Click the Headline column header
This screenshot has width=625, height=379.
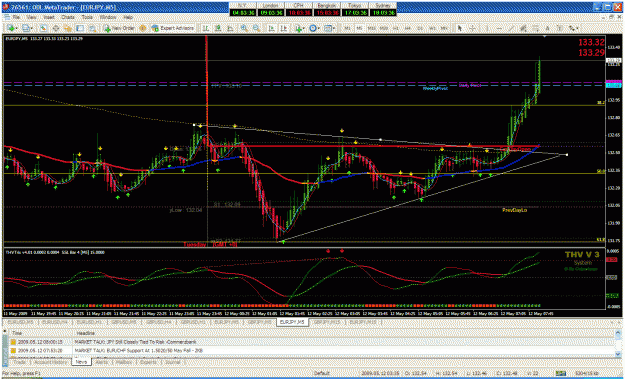pyautogui.click(x=86, y=333)
